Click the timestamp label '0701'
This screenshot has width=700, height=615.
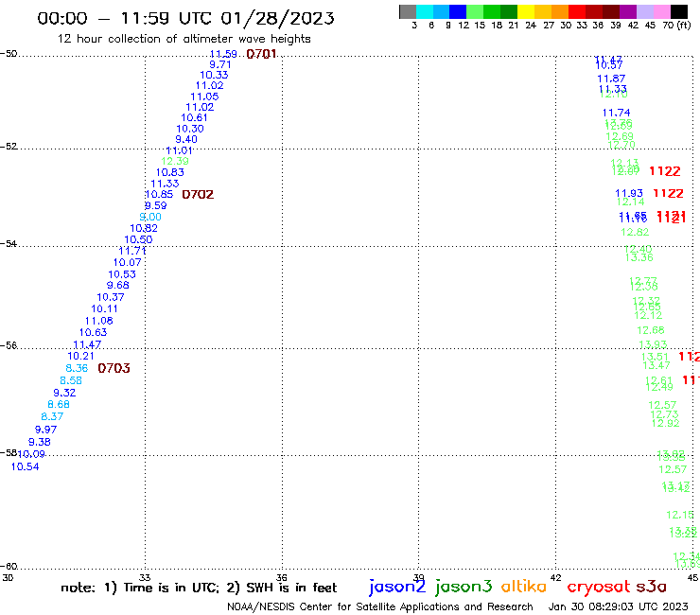[262, 54]
